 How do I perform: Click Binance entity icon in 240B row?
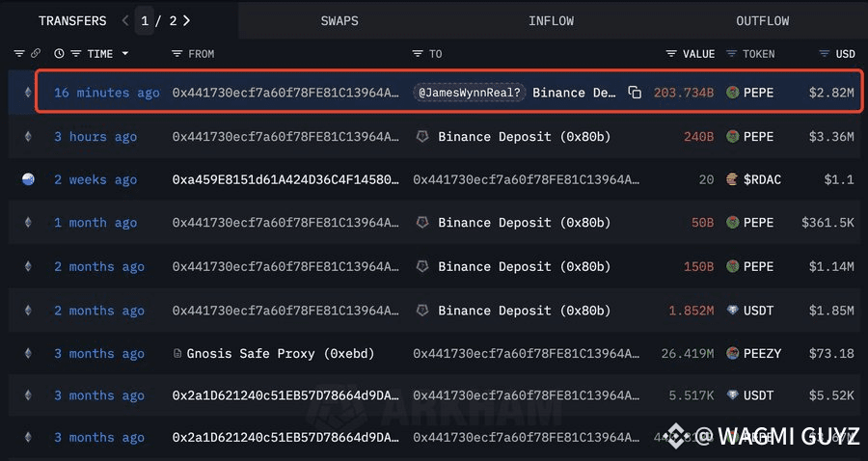pyautogui.click(x=422, y=136)
